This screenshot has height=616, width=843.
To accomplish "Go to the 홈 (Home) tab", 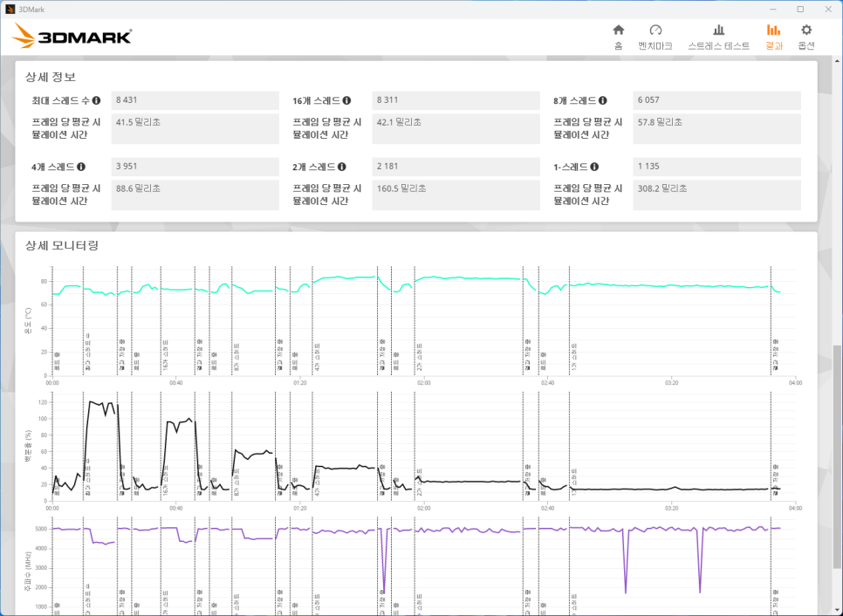I will coord(618,36).
